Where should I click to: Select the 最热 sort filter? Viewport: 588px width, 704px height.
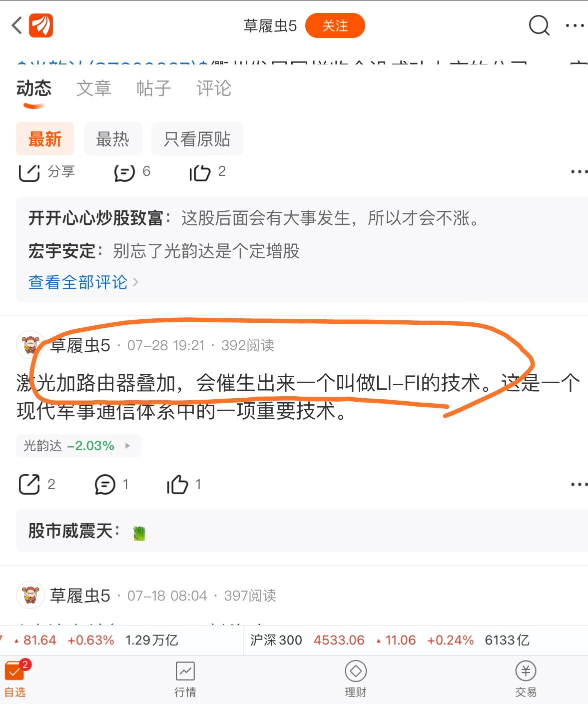click(x=113, y=139)
